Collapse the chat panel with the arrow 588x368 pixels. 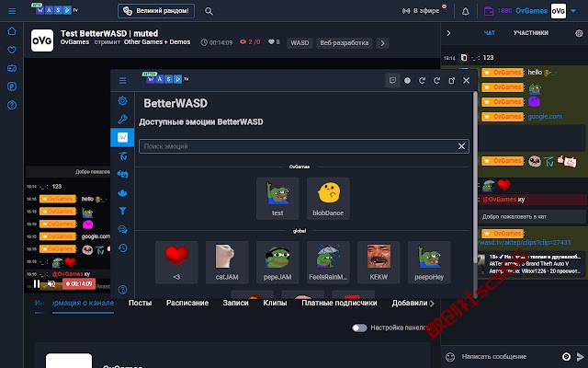(x=448, y=33)
